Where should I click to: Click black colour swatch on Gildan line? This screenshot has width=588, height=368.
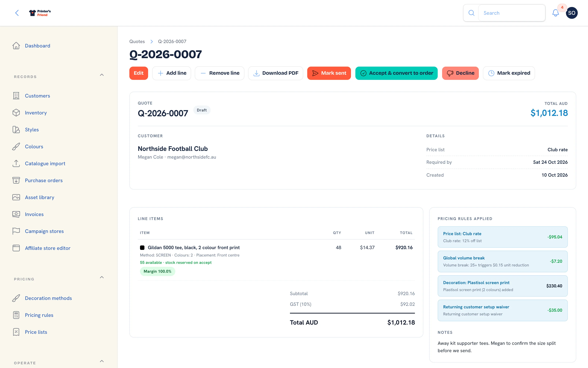(x=142, y=248)
